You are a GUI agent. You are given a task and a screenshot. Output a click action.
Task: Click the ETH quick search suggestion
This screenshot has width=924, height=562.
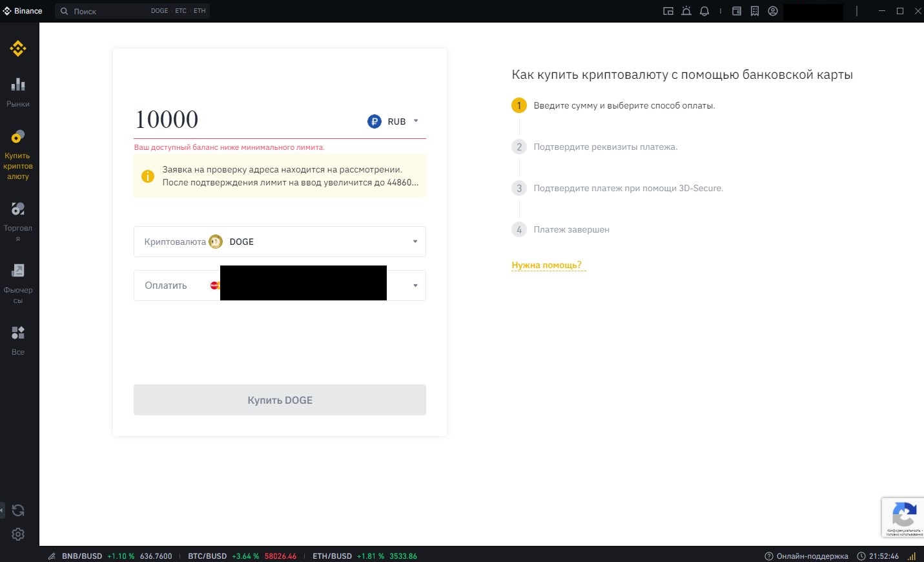200,11
